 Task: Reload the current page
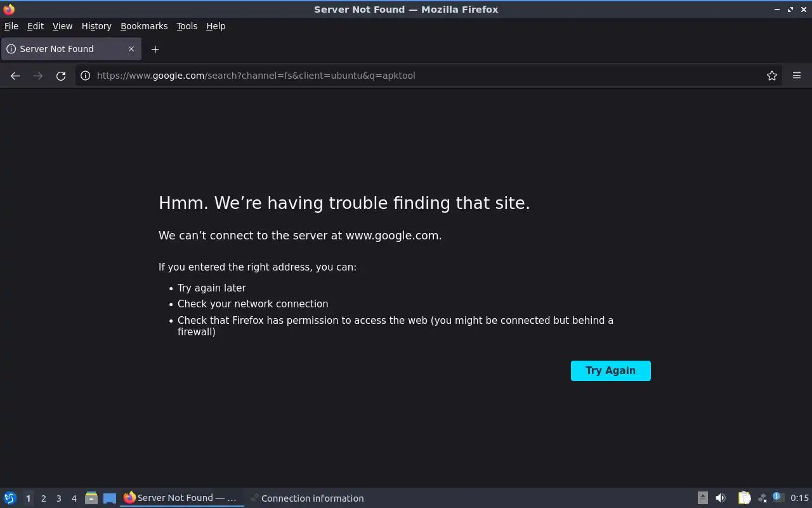[x=61, y=76]
